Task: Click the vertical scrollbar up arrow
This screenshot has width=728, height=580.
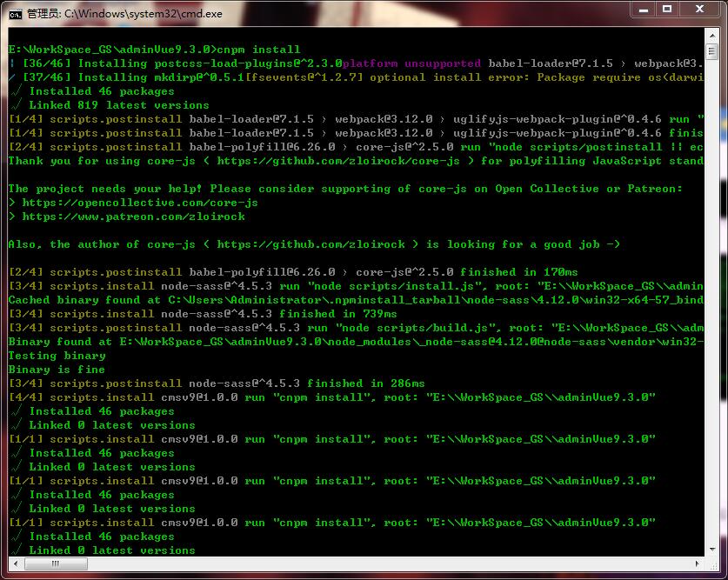Action: [711, 35]
